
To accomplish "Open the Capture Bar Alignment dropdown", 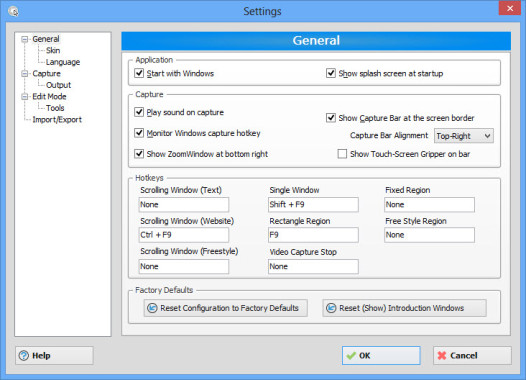I will [464, 136].
